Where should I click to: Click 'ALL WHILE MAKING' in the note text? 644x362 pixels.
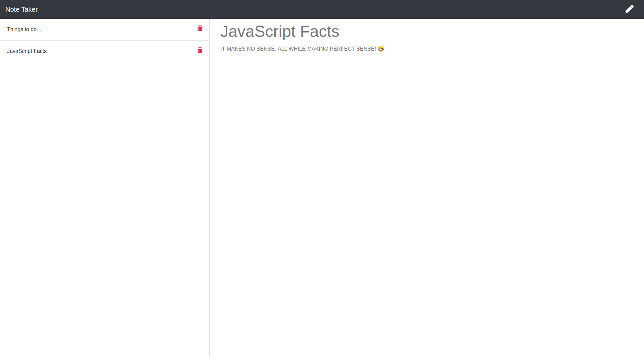click(x=303, y=49)
